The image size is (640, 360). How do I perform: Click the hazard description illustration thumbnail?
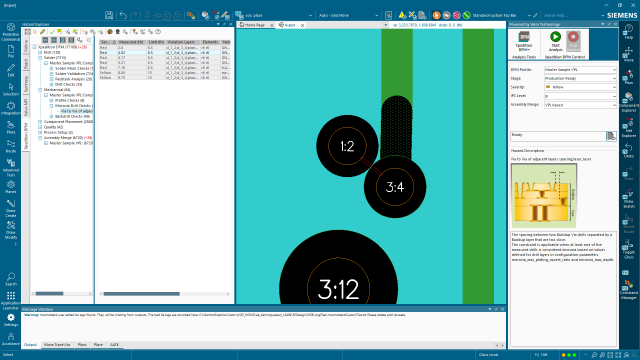544,196
